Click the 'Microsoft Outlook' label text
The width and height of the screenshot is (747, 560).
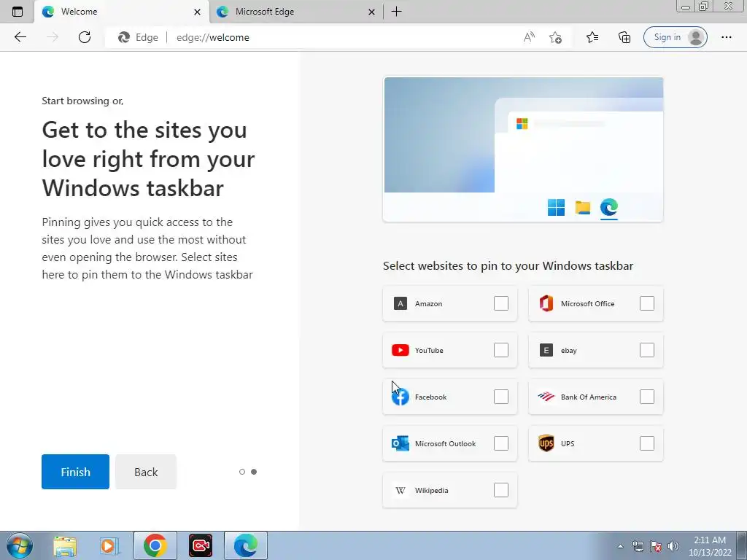(x=445, y=443)
